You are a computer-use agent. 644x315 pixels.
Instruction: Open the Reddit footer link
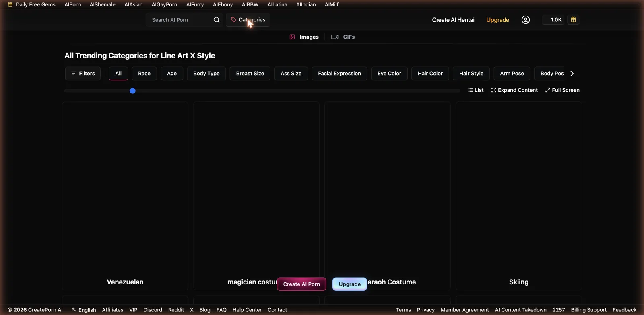point(176,310)
